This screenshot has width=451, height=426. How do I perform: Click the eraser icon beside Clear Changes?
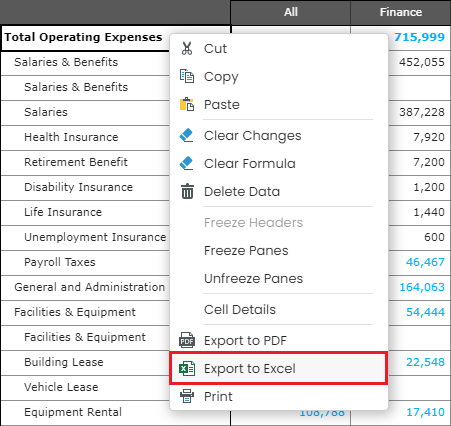pos(186,135)
